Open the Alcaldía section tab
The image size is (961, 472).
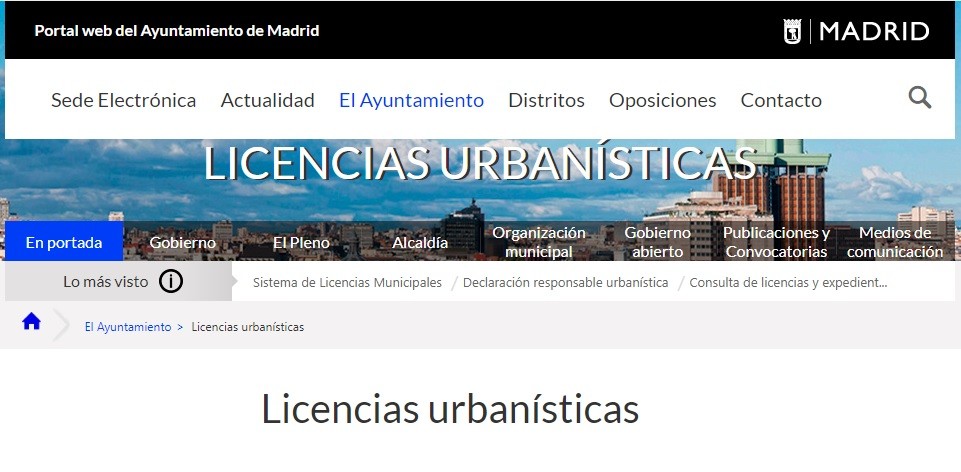pyautogui.click(x=420, y=242)
